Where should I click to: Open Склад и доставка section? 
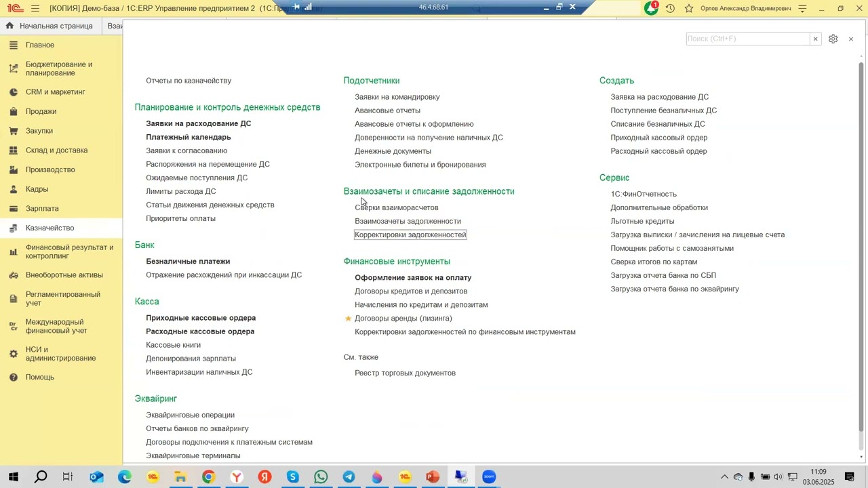[56, 150]
